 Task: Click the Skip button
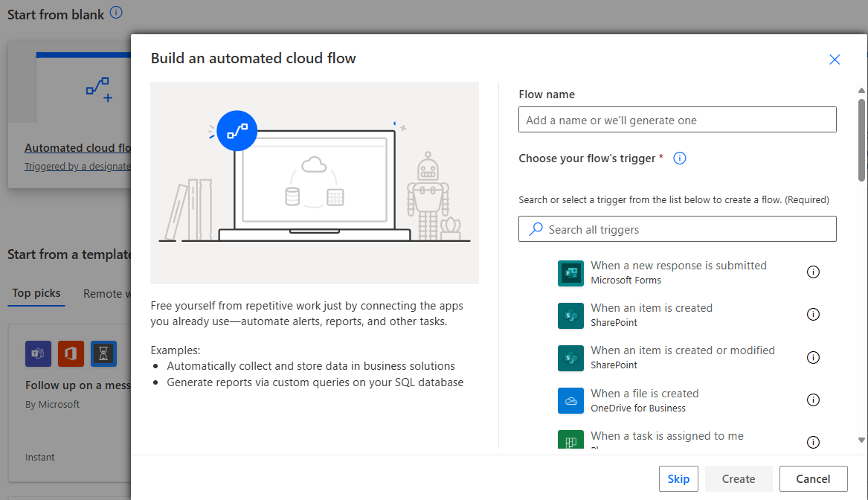[678, 478]
